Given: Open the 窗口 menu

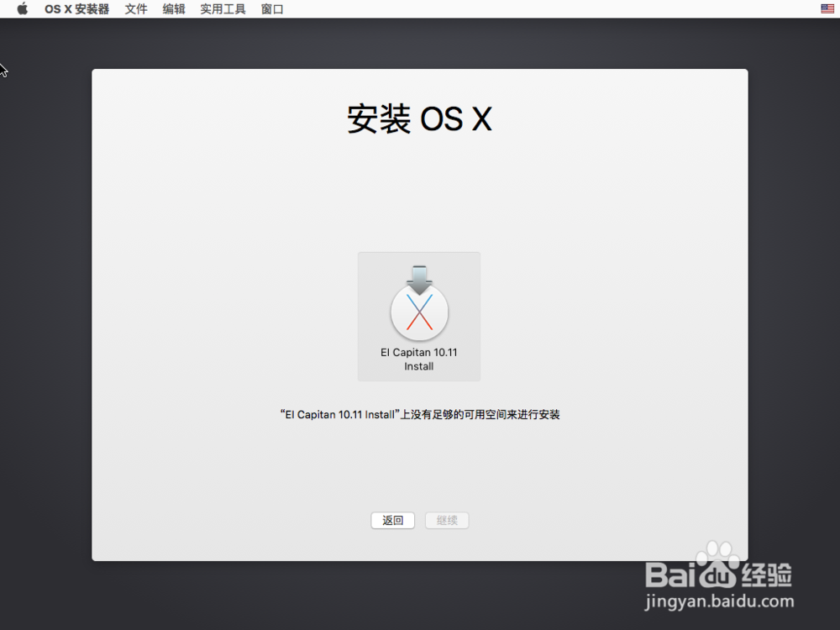Looking at the screenshot, I should (272, 9).
